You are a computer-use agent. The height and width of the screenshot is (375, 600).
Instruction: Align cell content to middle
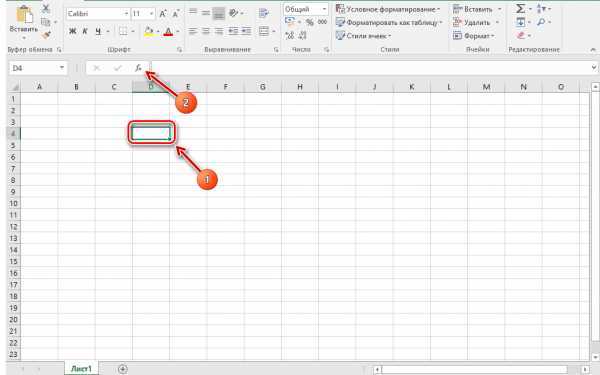(x=206, y=13)
